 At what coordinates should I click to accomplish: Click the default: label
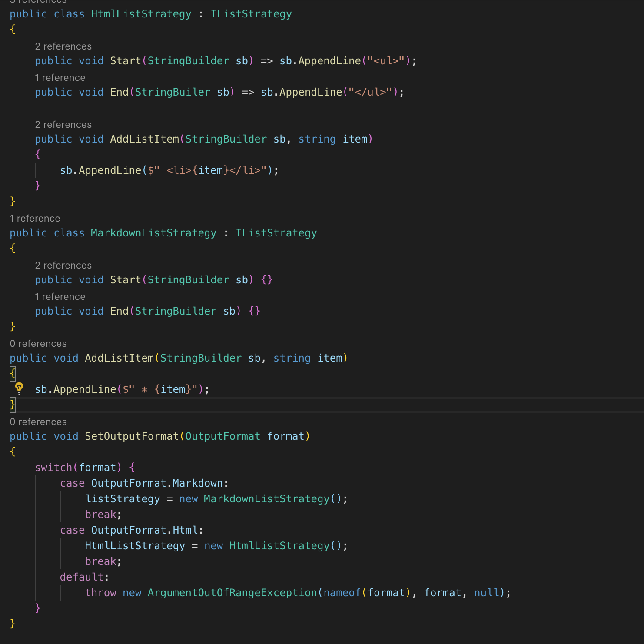85,577
